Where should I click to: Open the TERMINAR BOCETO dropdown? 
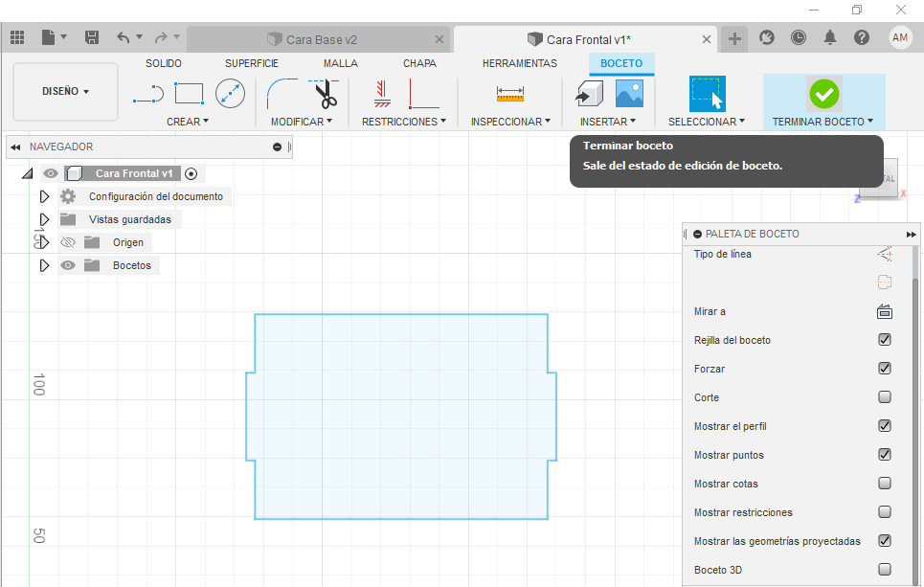[x=823, y=122]
